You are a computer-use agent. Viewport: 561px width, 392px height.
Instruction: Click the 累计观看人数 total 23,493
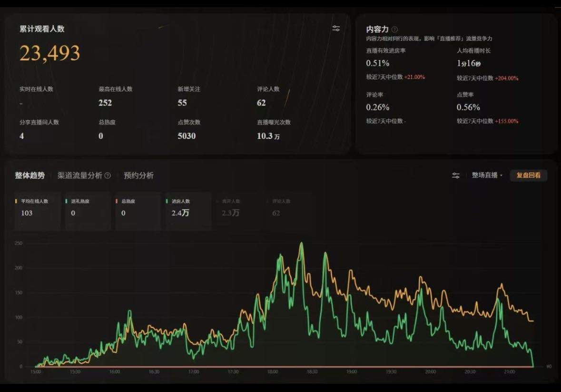(x=50, y=53)
